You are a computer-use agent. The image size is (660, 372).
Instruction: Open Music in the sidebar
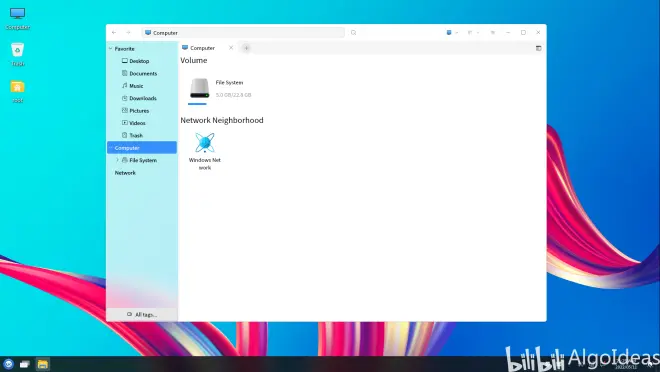point(133,86)
